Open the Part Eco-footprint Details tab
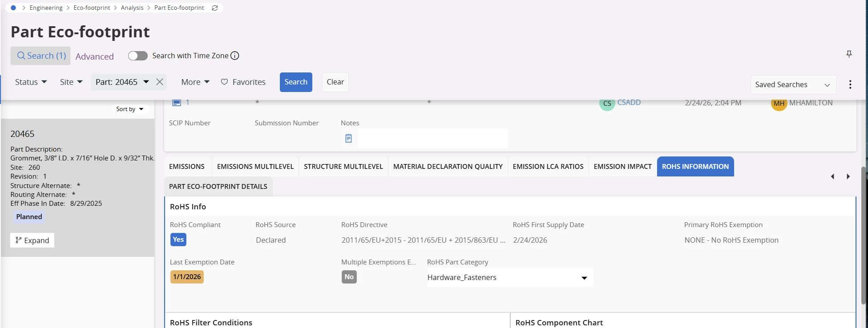This screenshot has width=868, height=328. pyautogui.click(x=218, y=187)
